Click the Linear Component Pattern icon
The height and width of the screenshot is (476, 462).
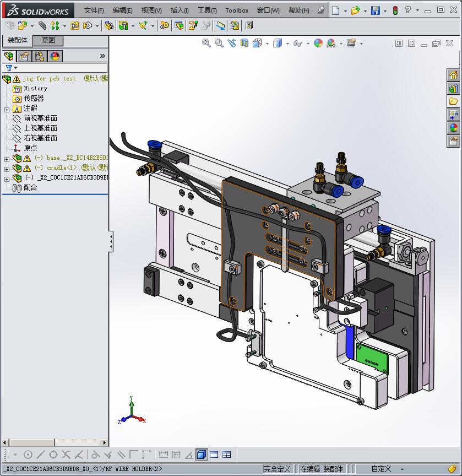[55, 25]
